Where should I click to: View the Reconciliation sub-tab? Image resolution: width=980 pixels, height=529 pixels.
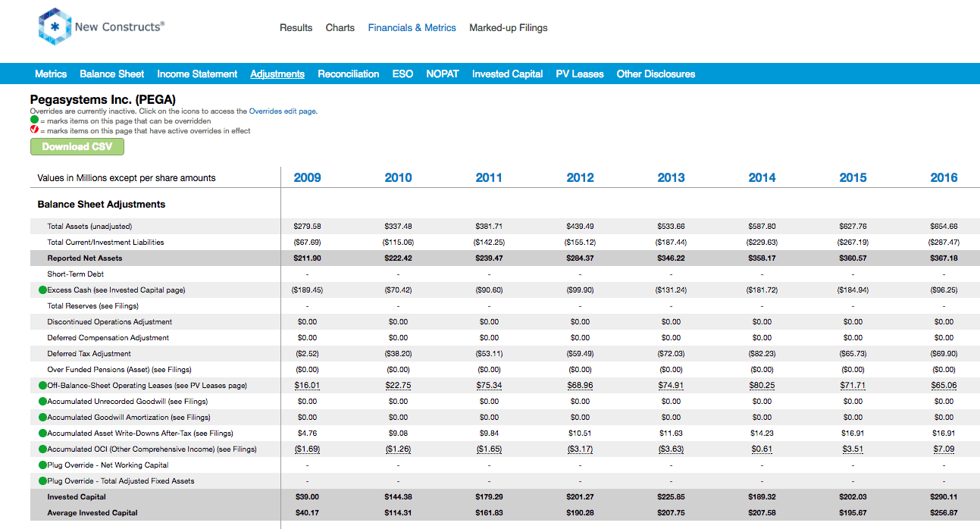coord(349,74)
